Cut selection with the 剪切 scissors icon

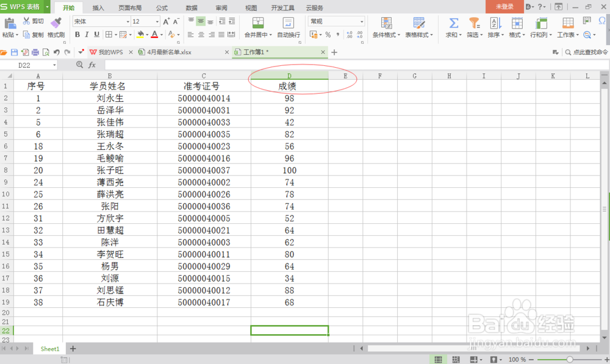[x=26, y=21]
